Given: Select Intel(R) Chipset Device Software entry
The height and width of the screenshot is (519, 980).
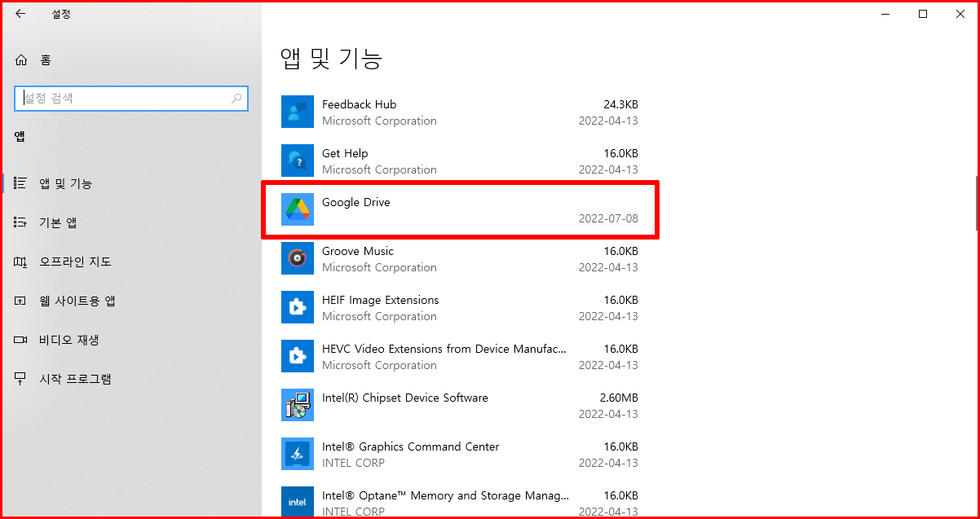Looking at the screenshot, I should click(x=405, y=398).
